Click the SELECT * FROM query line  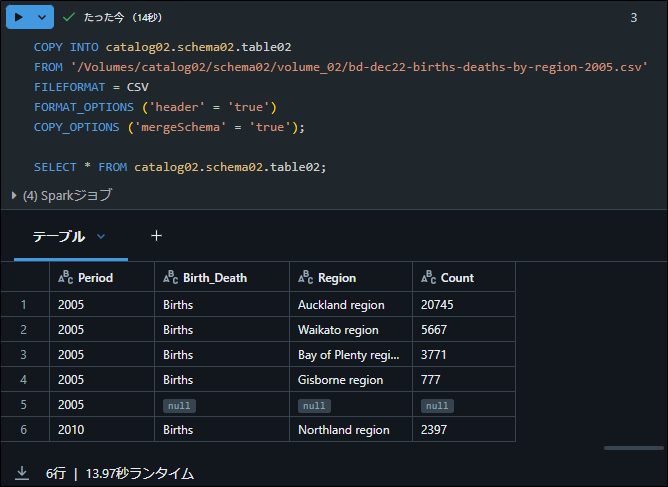180,167
